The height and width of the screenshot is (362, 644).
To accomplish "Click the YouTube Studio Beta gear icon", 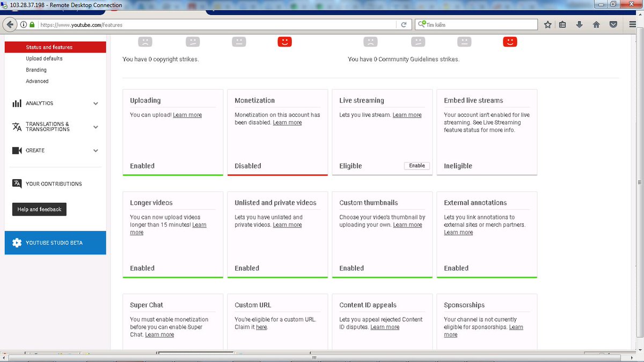I will coord(17,243).
